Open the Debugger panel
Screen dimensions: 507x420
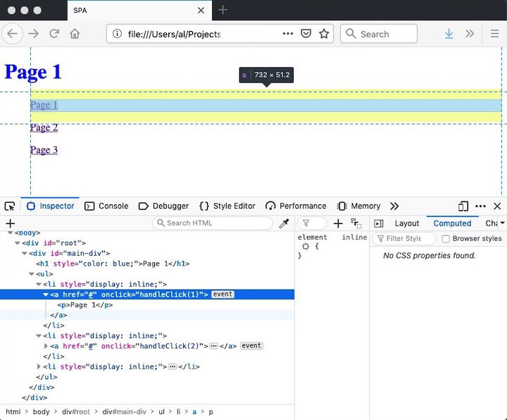click(x=163, y=206)
